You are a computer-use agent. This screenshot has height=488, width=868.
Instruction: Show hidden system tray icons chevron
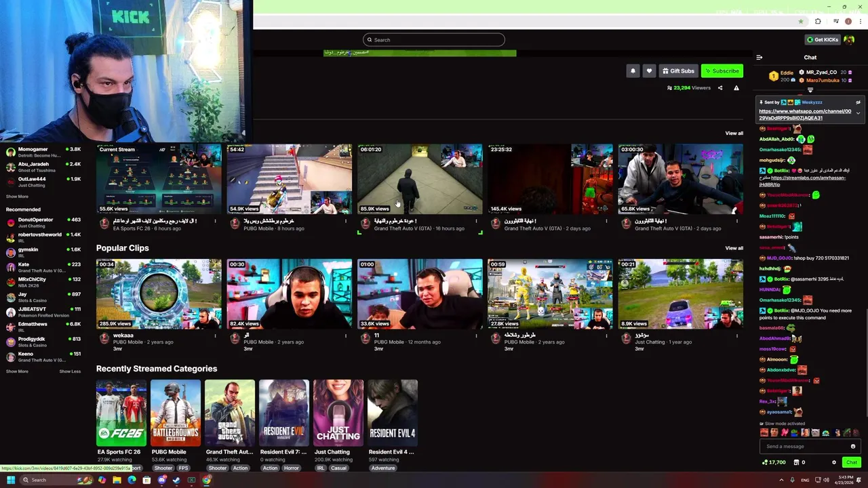pos(781,480)
